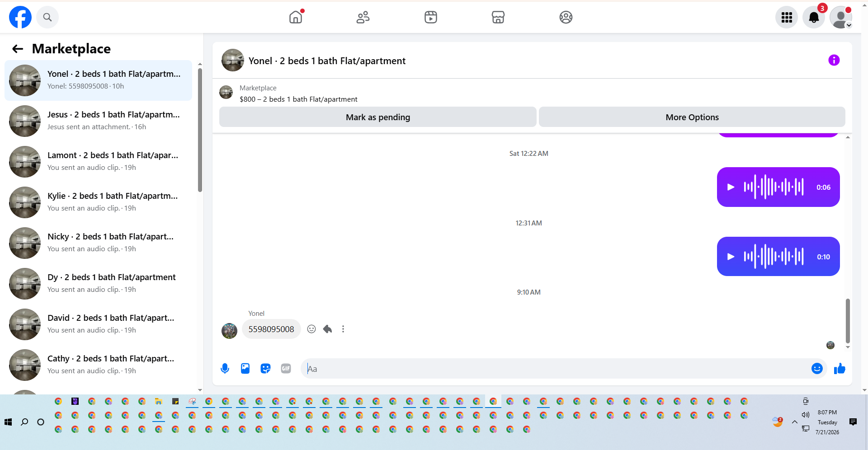868x450 pixels.
Task: Reply to Yonel's phone number message
Action: point(327,329)
